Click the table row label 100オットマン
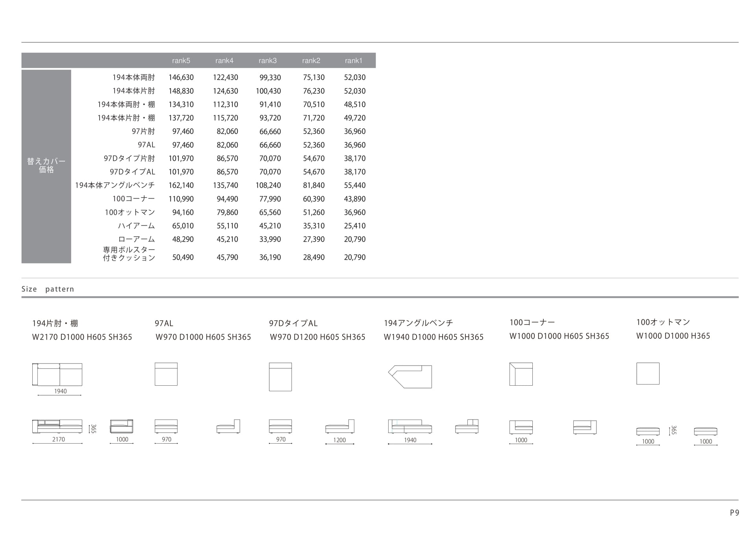The width and height of the screenshot is (756, 535). (130, 212)
